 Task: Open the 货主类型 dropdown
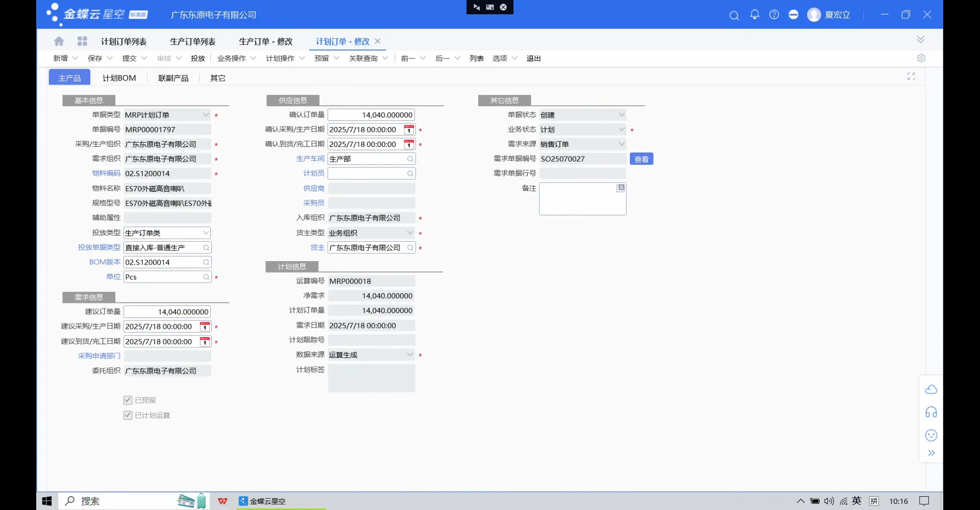point(410,233)
